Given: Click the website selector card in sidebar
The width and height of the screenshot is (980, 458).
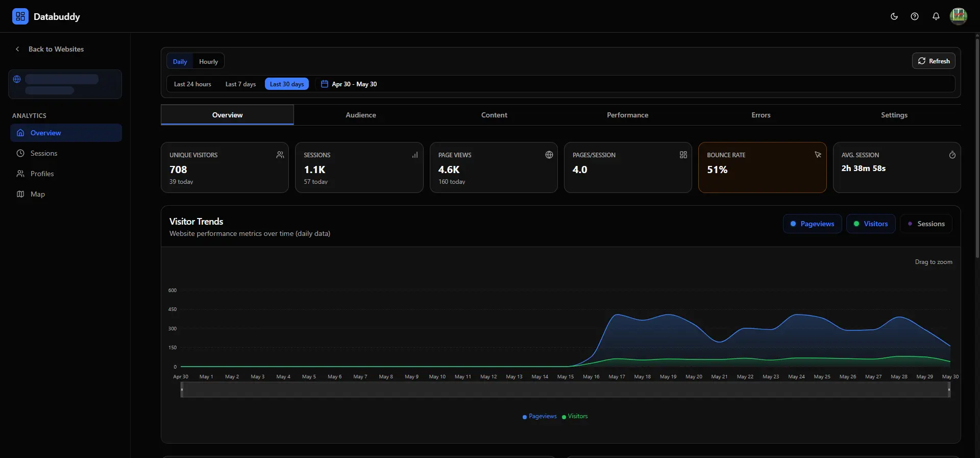Looking at the screenshot, I should pyautogui.click(x=65, y=84).
